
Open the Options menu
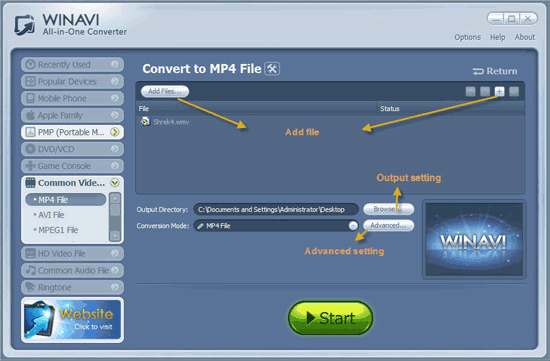pyautogui.click(x=467, y=37)
